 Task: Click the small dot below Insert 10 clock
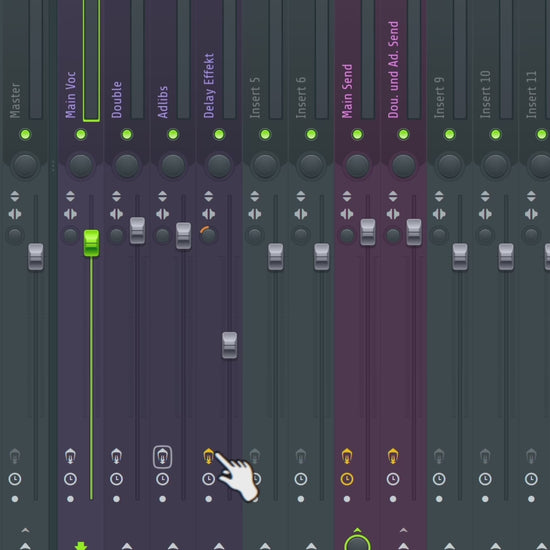tap(485, 499)
